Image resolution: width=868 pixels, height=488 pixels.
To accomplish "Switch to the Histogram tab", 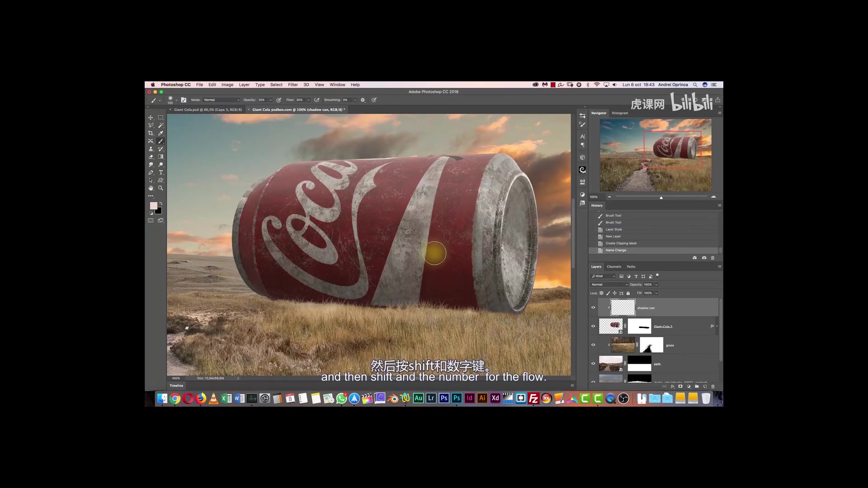I will 620,113.
